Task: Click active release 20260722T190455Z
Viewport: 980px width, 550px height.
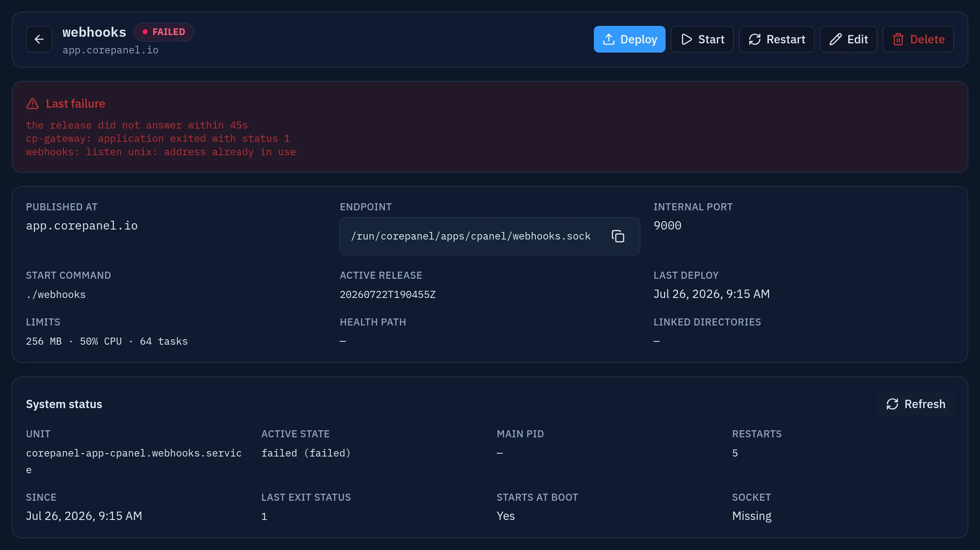Action: (387, 295)
